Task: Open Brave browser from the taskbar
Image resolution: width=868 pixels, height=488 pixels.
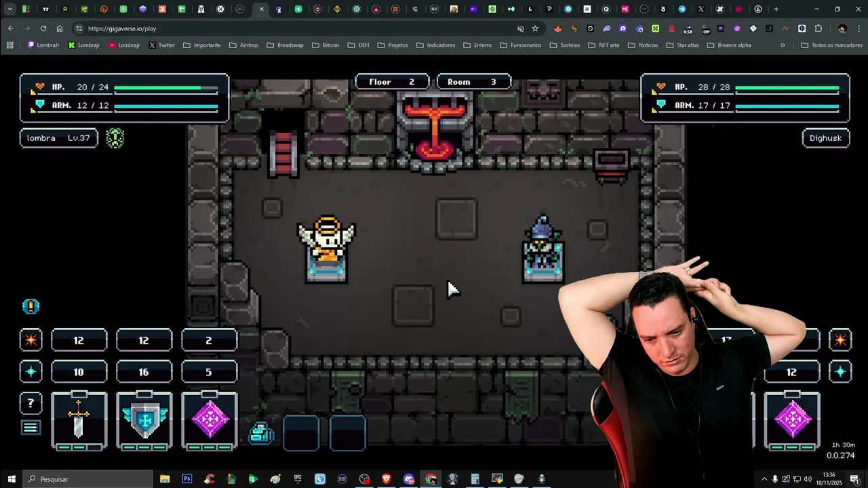Action: 387,479
